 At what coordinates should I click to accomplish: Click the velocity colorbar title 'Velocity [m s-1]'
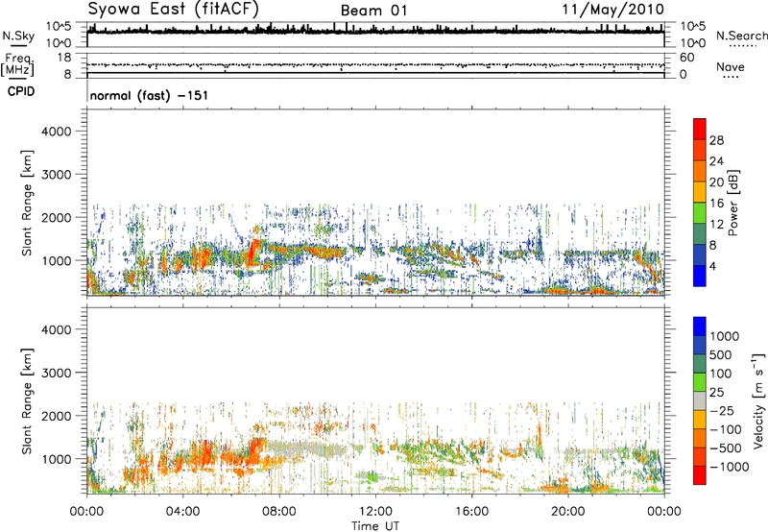click(758, 400)
